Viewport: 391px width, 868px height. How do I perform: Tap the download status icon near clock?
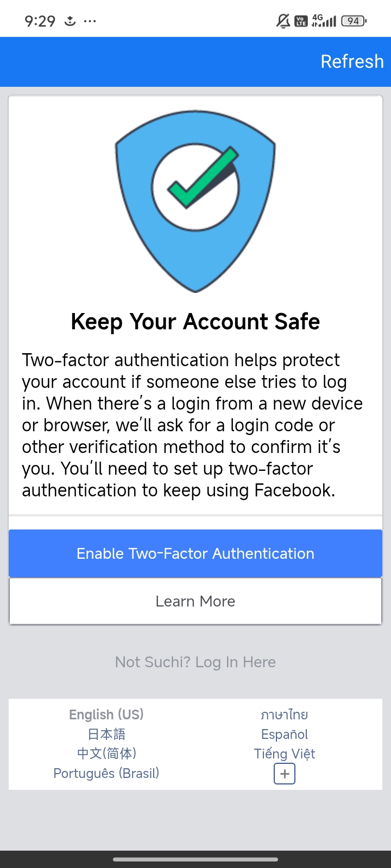coord(70,21)
